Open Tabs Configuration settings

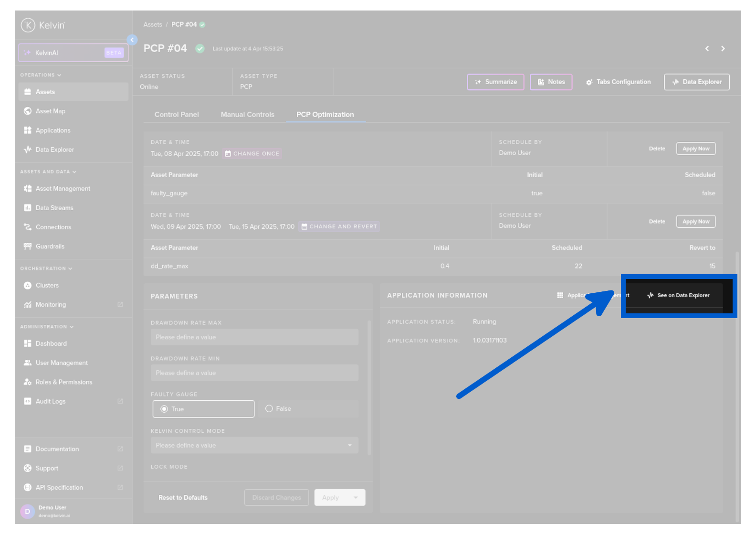pos(618,82)
